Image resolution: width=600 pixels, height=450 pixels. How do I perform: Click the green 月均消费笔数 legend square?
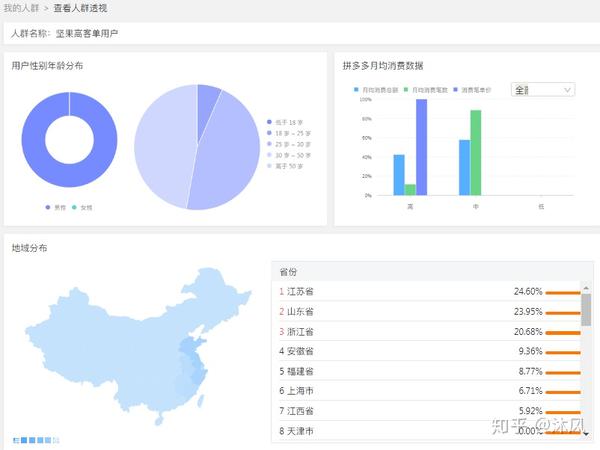(406, 90)
